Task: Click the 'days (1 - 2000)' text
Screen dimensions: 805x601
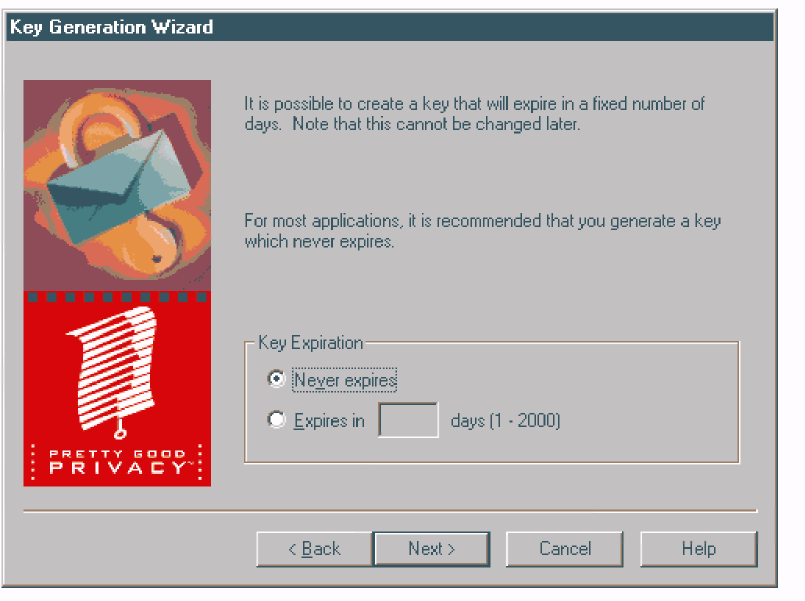Action: 505,421
